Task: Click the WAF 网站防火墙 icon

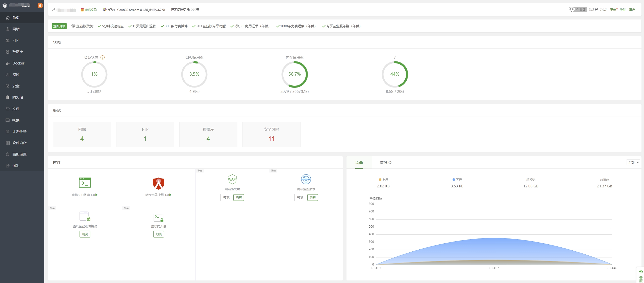Action: tap(232, 179)
